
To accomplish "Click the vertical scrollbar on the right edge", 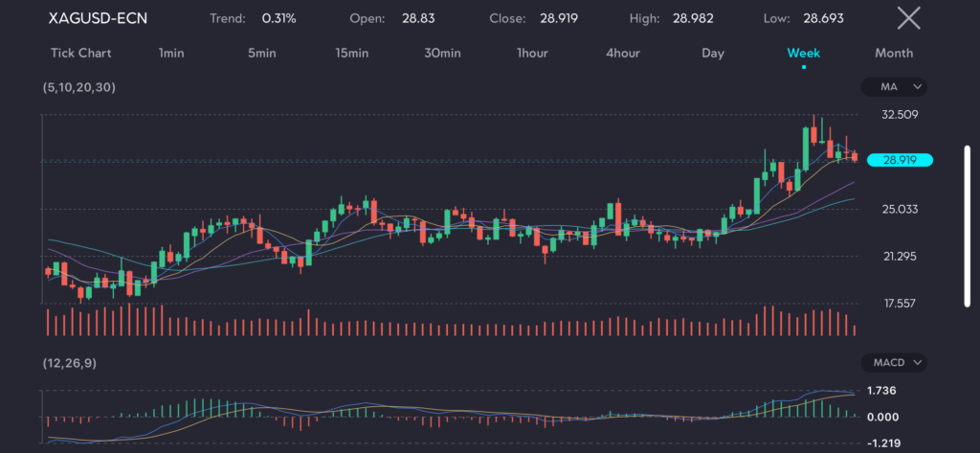I will point(967,225).
